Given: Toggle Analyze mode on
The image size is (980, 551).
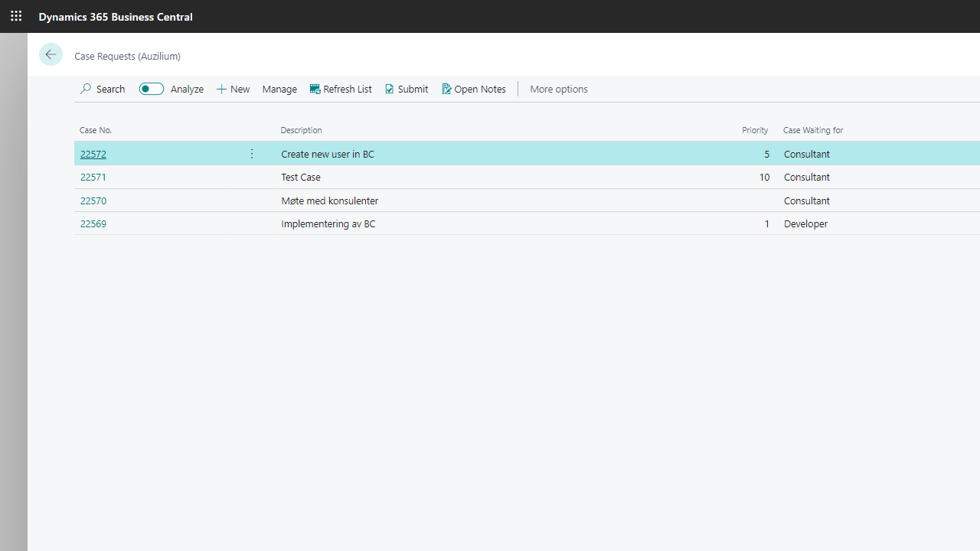Looking at the screenshot, I should 151,89.
